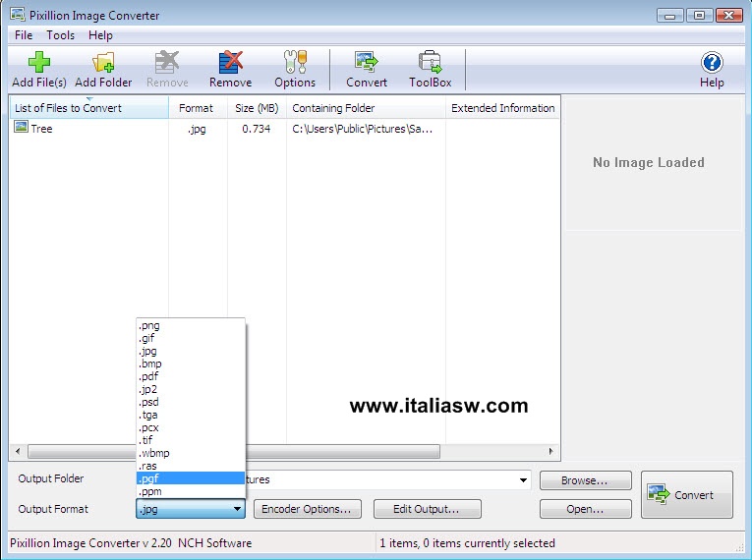Maximize the Pixillion window
Screen dimensions: 752x560
coord(699,16)
